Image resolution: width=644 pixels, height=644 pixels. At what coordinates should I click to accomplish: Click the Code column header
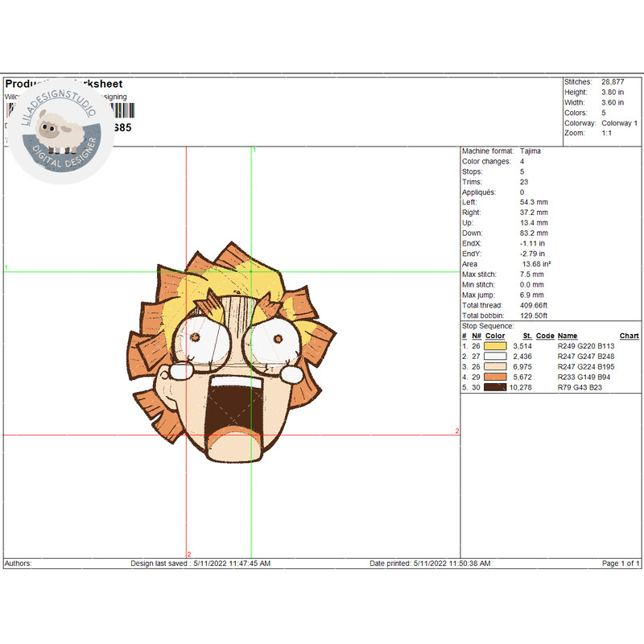coord(545,336)
